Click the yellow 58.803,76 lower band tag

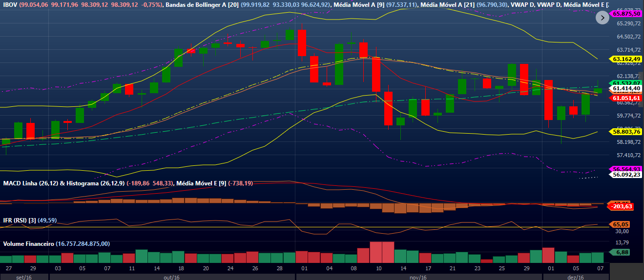pos(626,132)
